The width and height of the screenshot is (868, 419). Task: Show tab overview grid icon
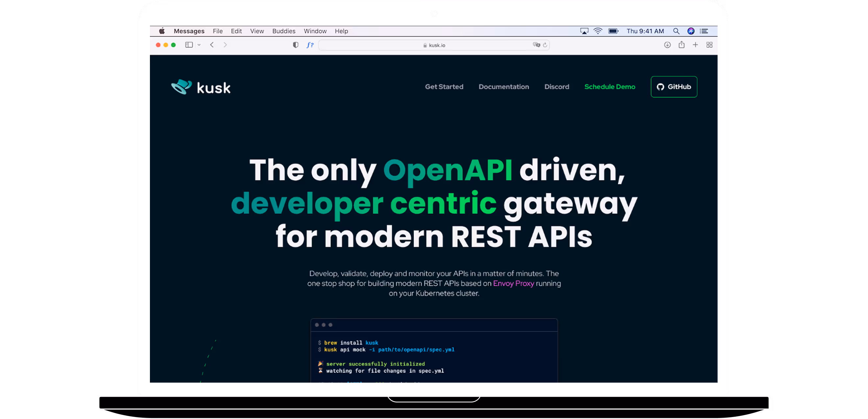710,45
